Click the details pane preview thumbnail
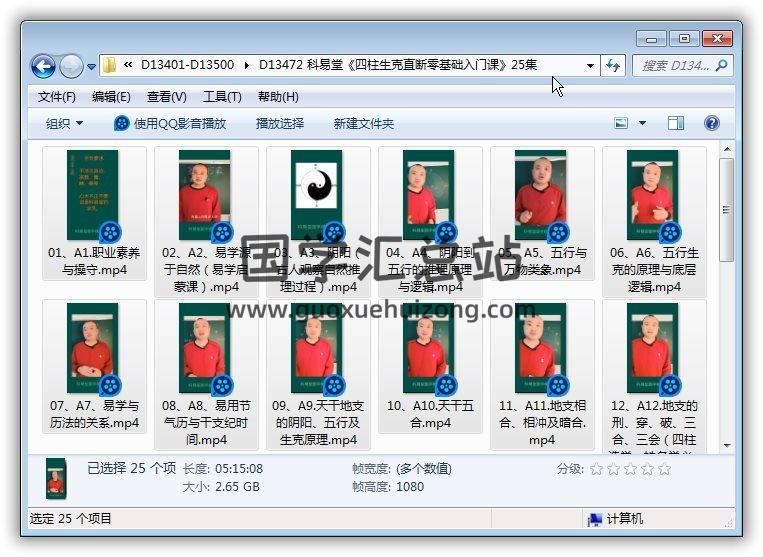This screenshot has height=557, width=763. 56,479
